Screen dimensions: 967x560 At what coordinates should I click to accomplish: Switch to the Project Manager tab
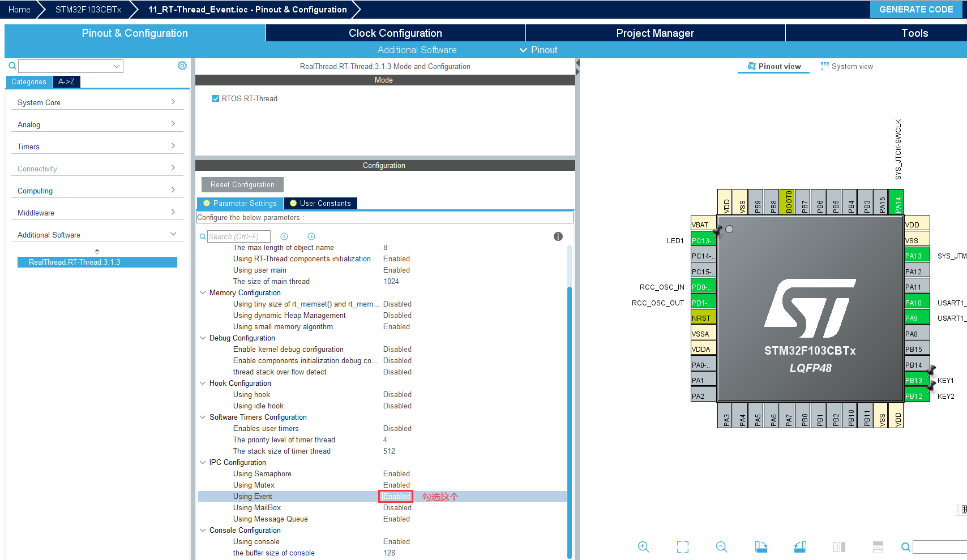655,33
